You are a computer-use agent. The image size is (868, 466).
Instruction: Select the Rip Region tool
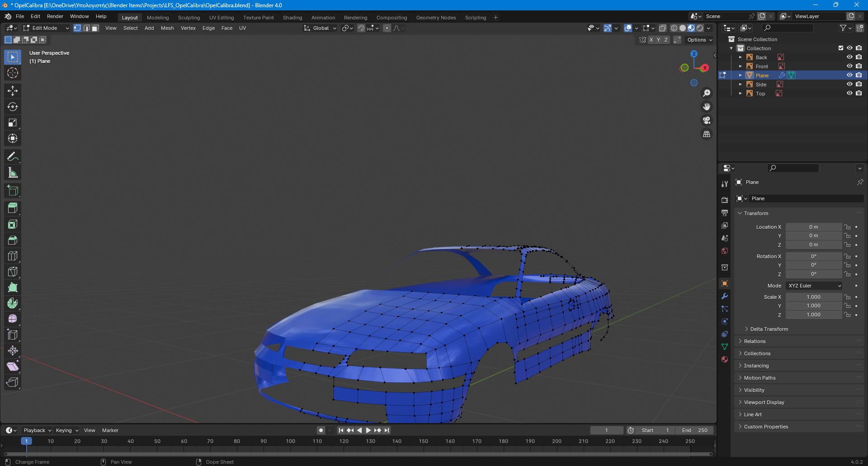click(x=13, y=382)
